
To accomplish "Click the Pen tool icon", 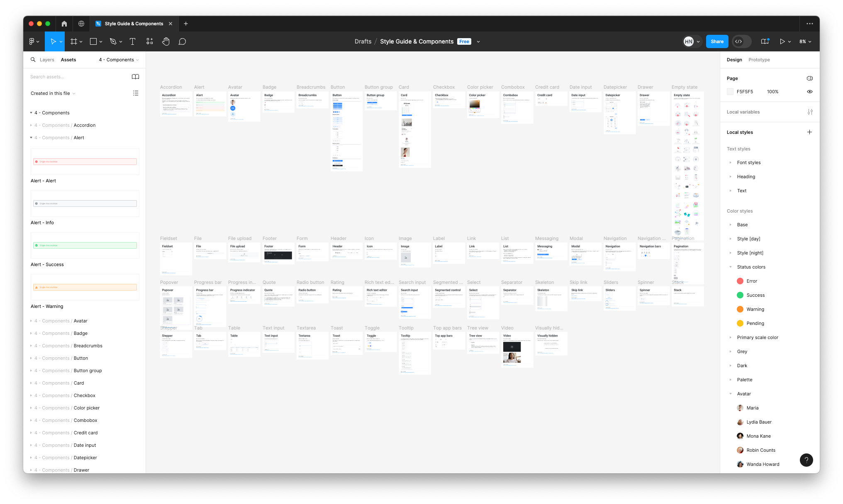I will (x=113, y=41).
